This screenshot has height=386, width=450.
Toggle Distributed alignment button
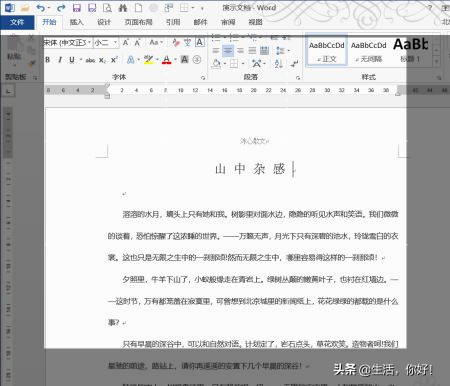pos(264,51)
